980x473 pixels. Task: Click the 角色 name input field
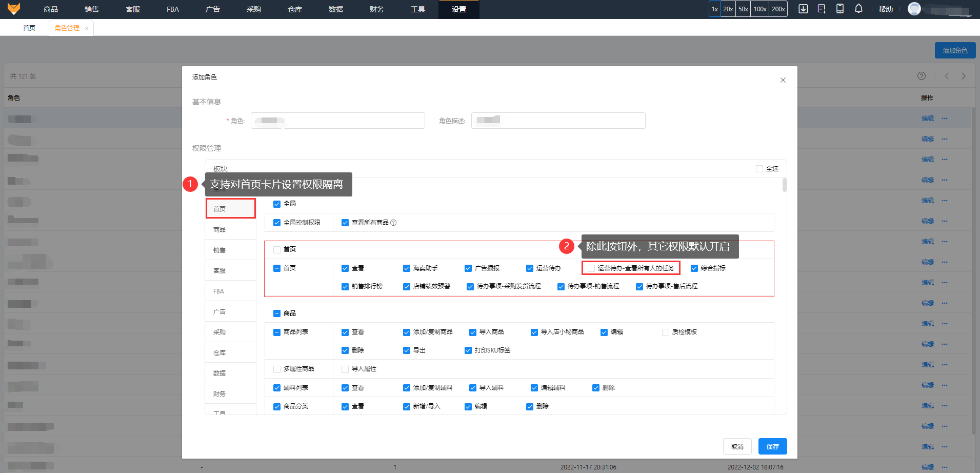(x=337, y=121)
